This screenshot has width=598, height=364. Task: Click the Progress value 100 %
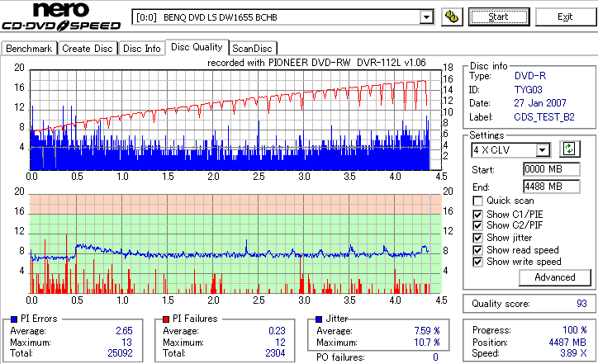(575, 330)
